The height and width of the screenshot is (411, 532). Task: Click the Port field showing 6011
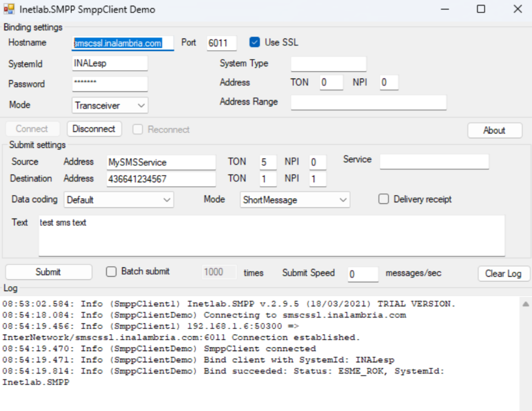(x=221, y=43)
